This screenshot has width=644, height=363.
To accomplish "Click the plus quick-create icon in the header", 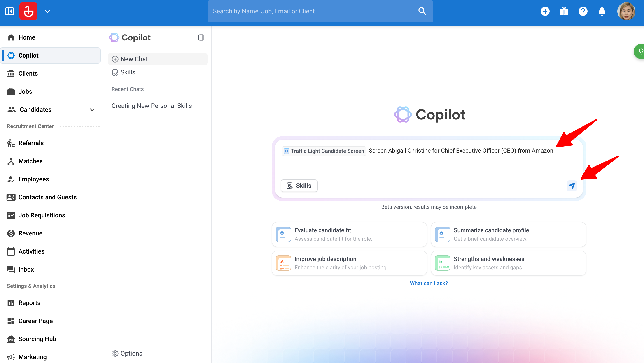I will [x=545, y=11].
